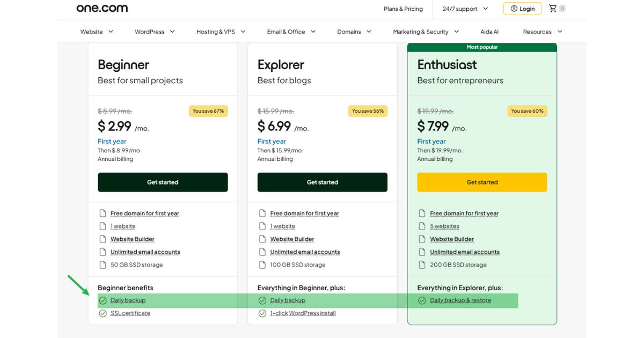Open the 'SSL certificate' link
The width and height of the screenshot is (644, 338).
[x=130, y=313]
